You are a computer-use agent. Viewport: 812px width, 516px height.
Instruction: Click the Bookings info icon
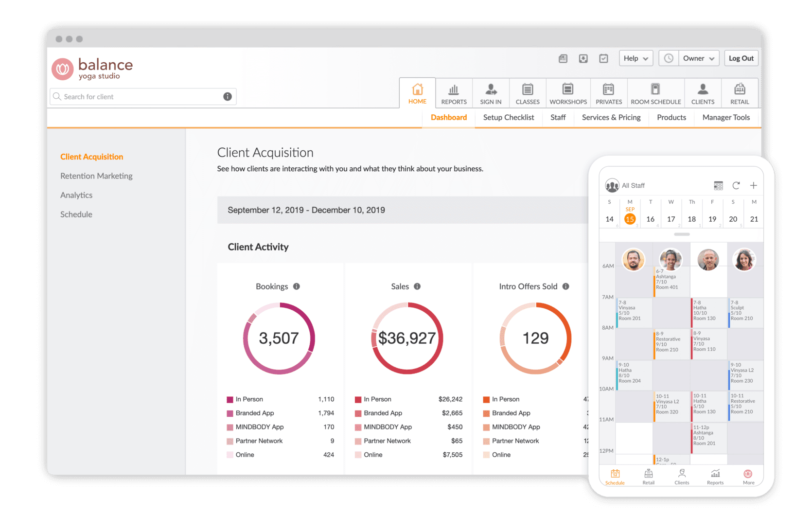297,286
